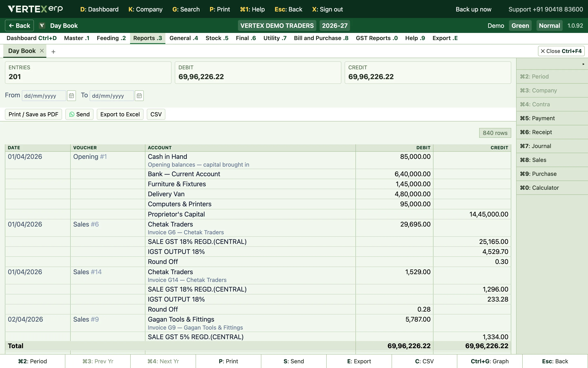This screenshot has height=368, width=588.
Task: Open the Opening #1 voucher link
Action: pos(90,156)
